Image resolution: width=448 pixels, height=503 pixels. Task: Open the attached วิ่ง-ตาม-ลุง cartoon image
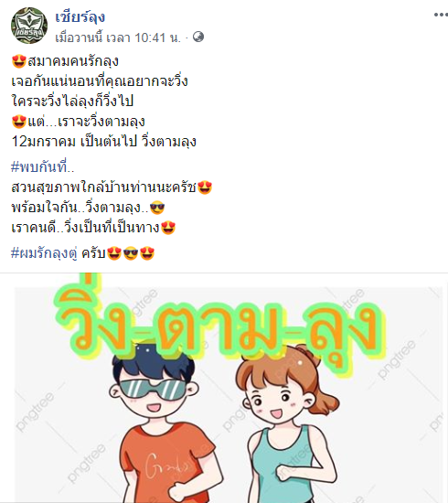[x=224, y=388]
